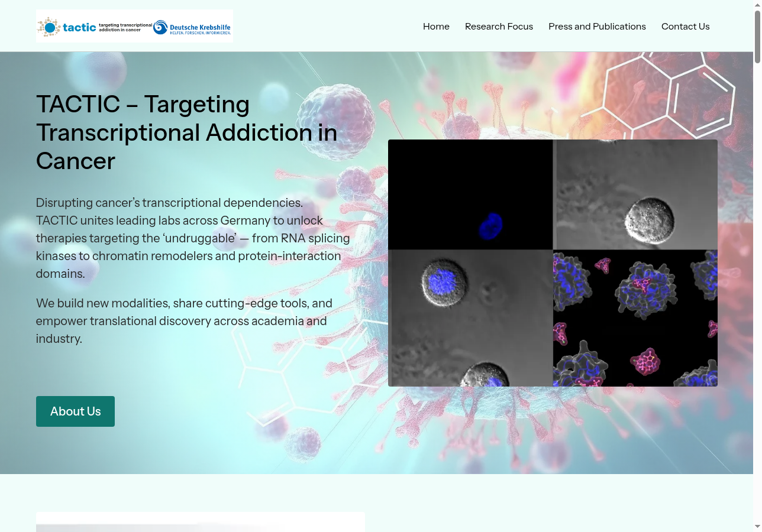
Task: Click the About Us button
Action: (75, 411)
